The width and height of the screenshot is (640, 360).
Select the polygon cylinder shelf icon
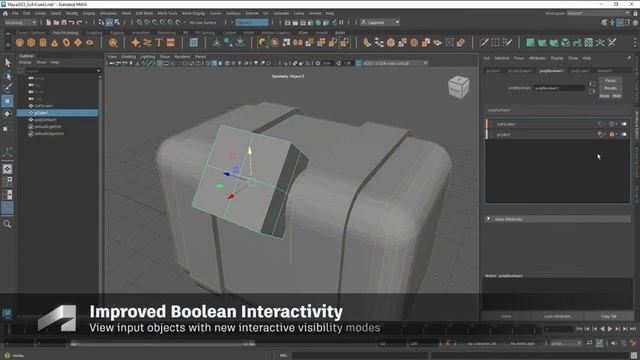click(x=43, y=42)
